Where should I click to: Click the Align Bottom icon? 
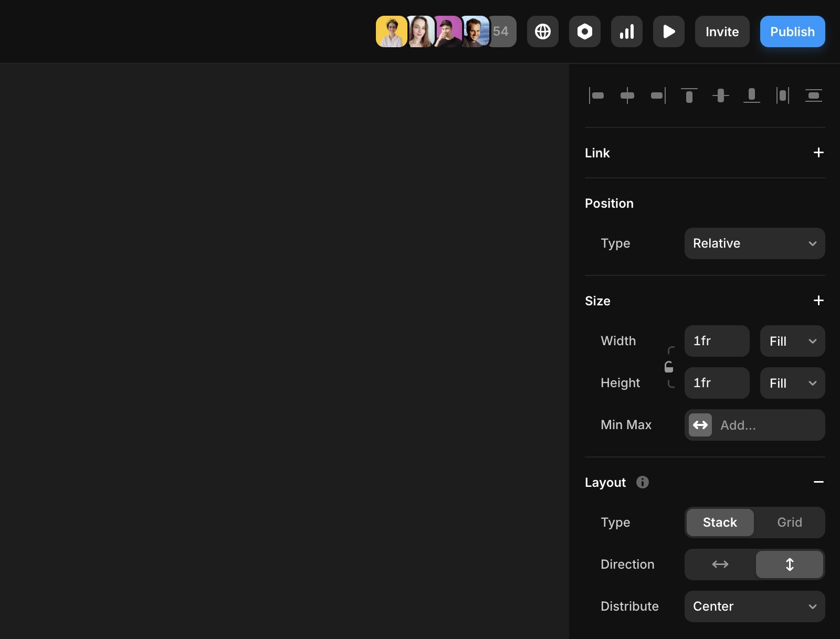click(x=752, y=96)
